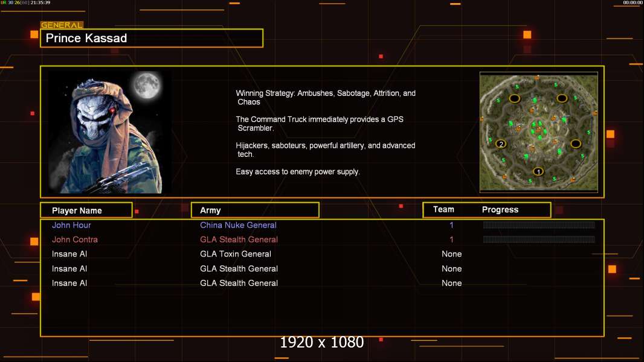Click the 00:00:00 timer in the corner

(x=633, y=2)
